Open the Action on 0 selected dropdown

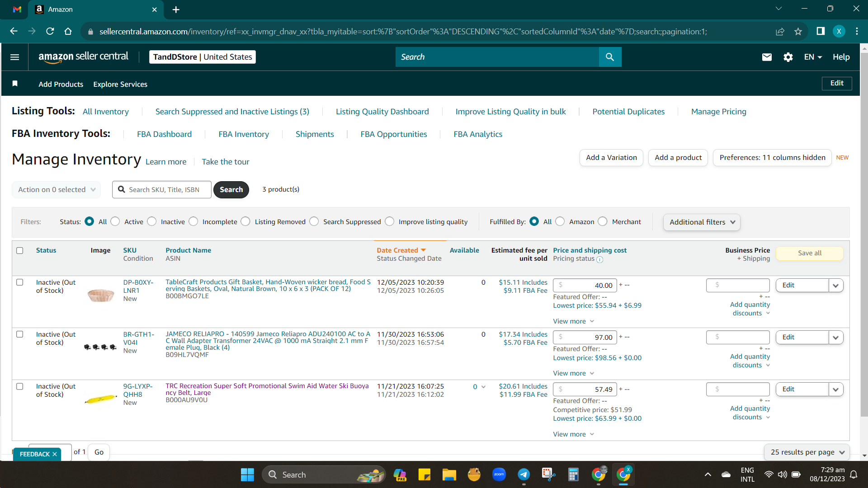[57, 190]
